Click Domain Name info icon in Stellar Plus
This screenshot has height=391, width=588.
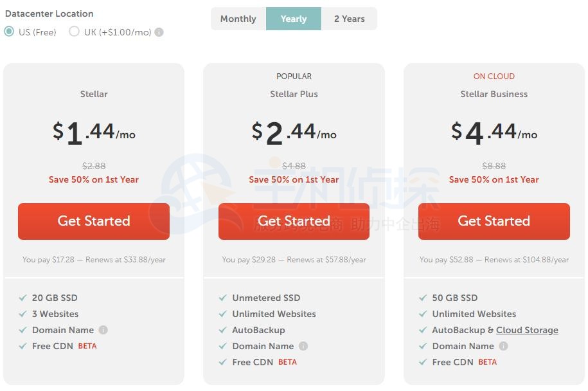point(303,346)
